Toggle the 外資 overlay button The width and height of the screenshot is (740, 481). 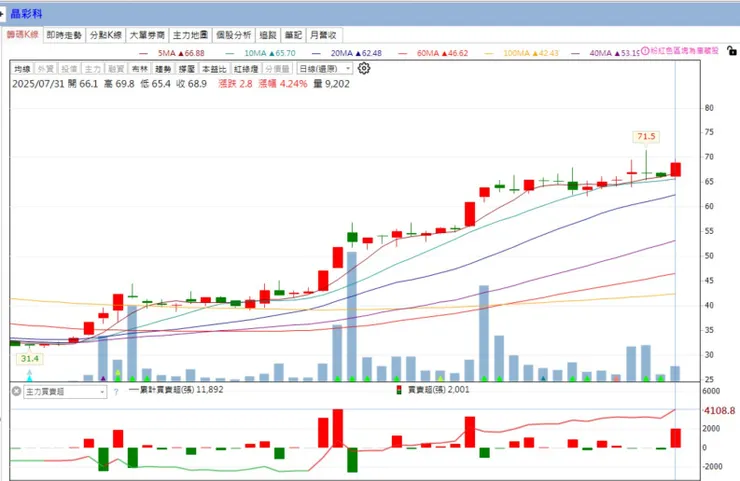[46, 69]
